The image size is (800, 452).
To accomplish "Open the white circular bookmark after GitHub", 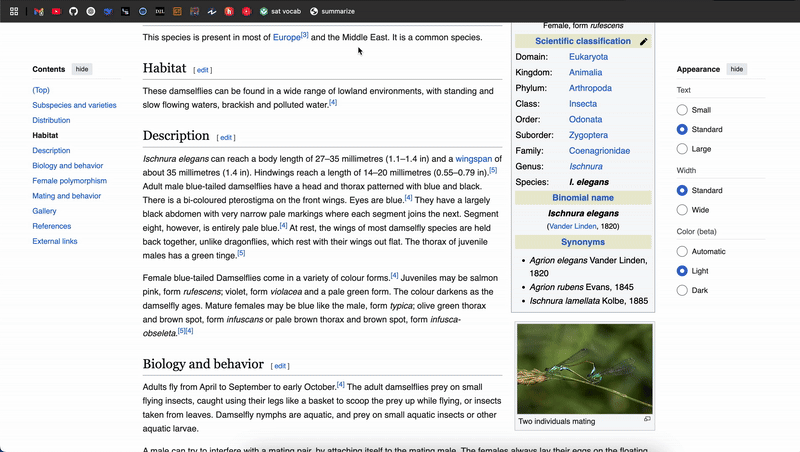I will (x=91, y=11).
